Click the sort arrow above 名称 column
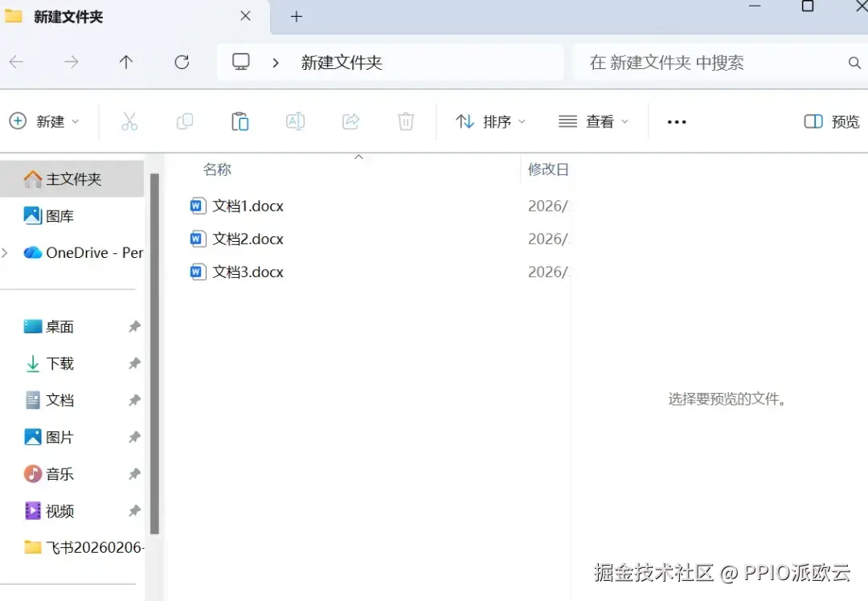The image size is (868, 601). [x=358, y=157]
